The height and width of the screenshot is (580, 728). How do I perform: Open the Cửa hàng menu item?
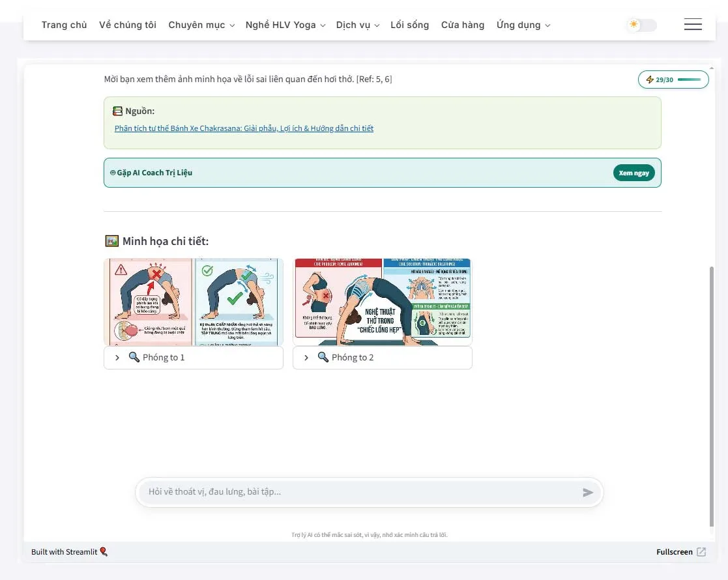tap(463, 25)
